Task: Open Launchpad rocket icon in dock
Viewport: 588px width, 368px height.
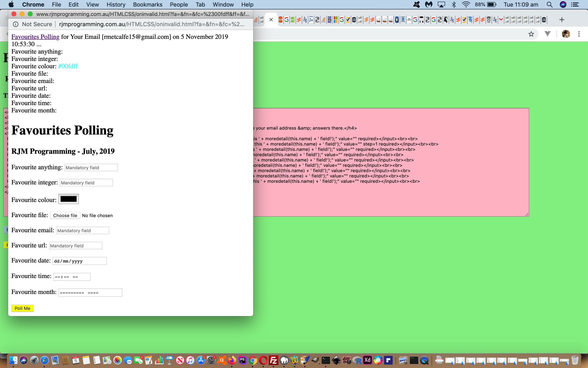Action: click(34, 360)
